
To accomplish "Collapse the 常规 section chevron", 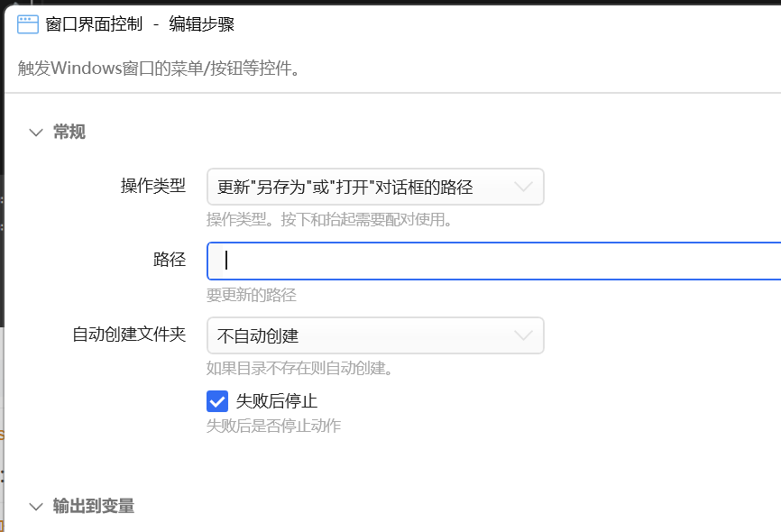I will (36, 133).
